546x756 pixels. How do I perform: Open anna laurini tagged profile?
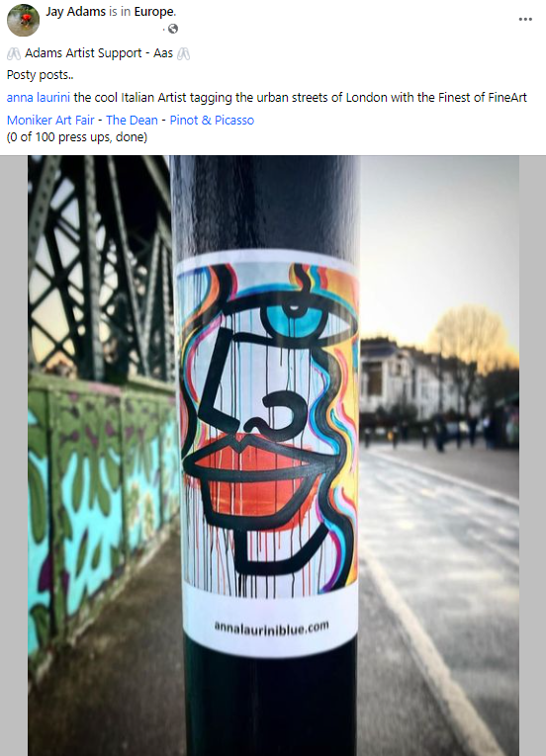point(39,98)
